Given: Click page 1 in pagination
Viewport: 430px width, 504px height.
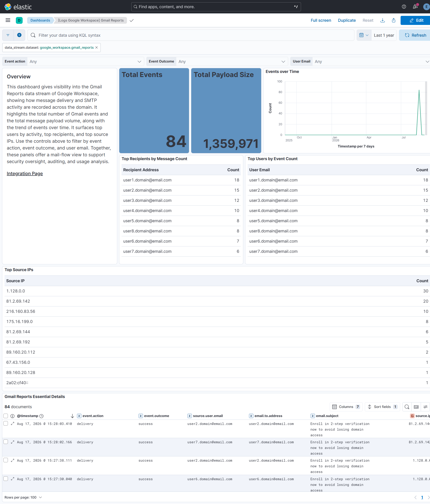Looking at the screenshot, I should pos(422,497).
